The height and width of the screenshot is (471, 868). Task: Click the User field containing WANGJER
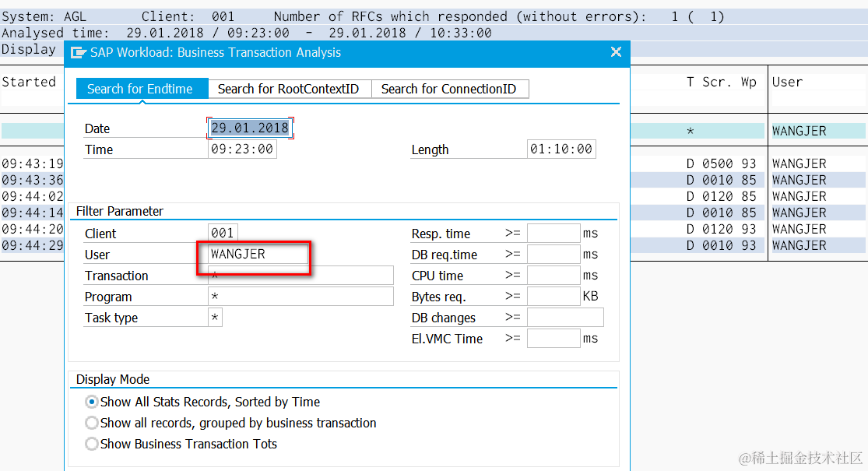tap(258, 254)
